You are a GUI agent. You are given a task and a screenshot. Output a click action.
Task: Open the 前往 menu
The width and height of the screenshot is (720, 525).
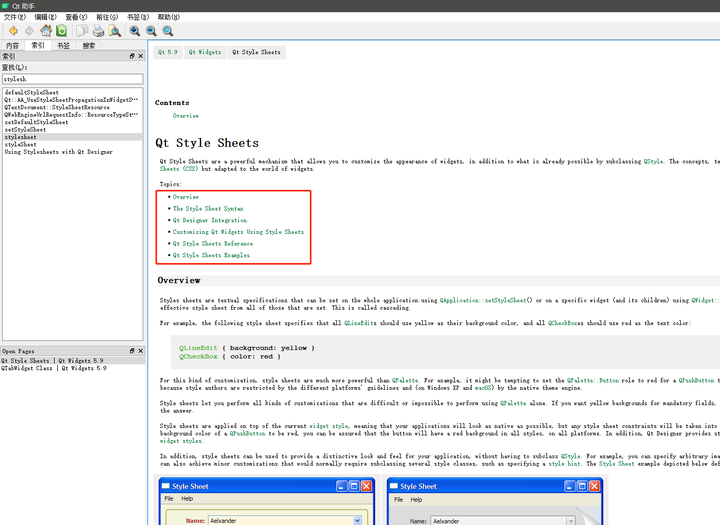point(107,17)
